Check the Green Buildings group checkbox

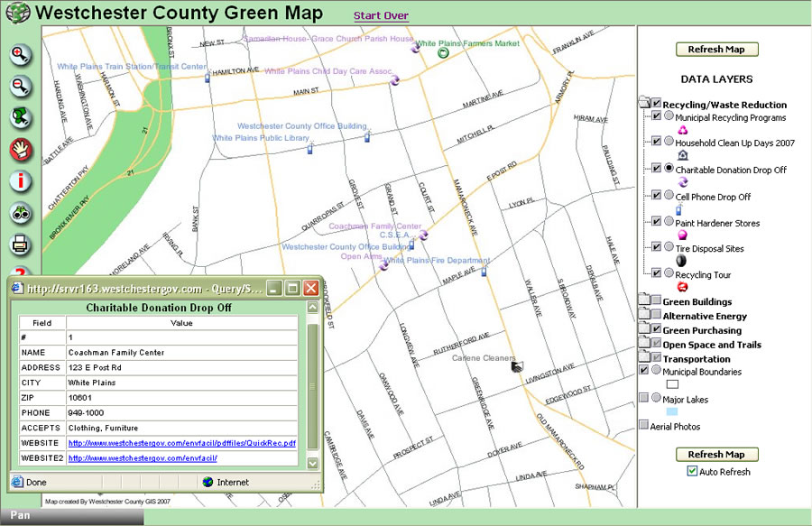point(656,300)
